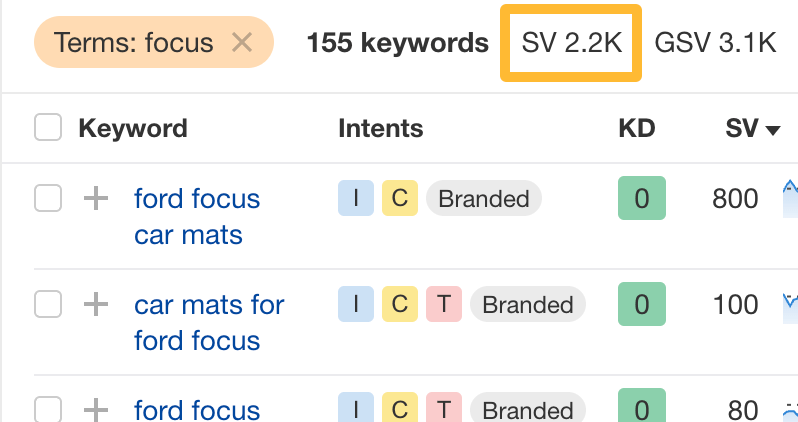This screenshot has height=422, width=798.
Task: Click plus icon in third keyword row
Action: pos(95,409)
